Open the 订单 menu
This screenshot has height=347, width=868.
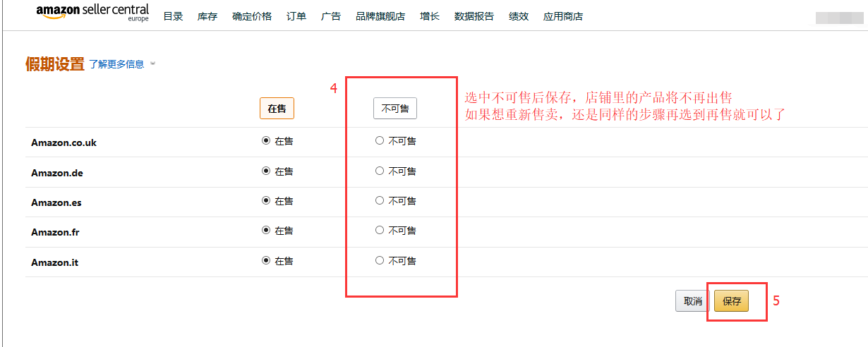tap(296, 16)
